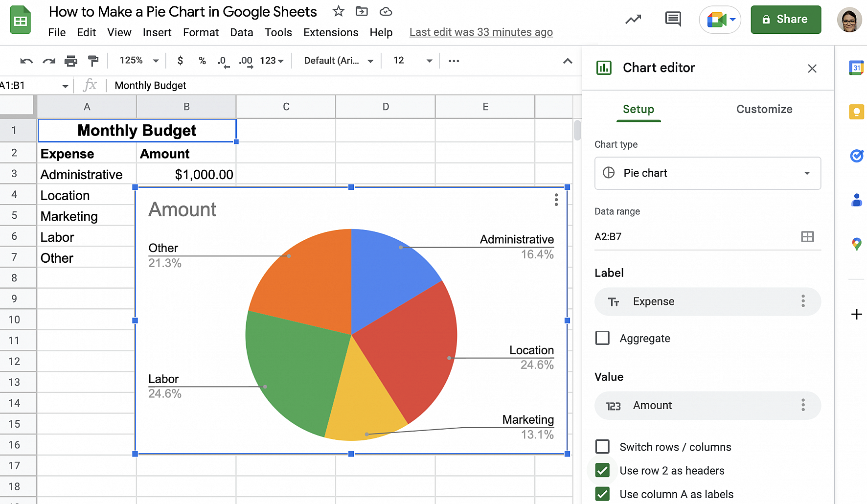Switch to the Customize tab
This screenshot has width=867, height=504.
[x=764, y=109]
